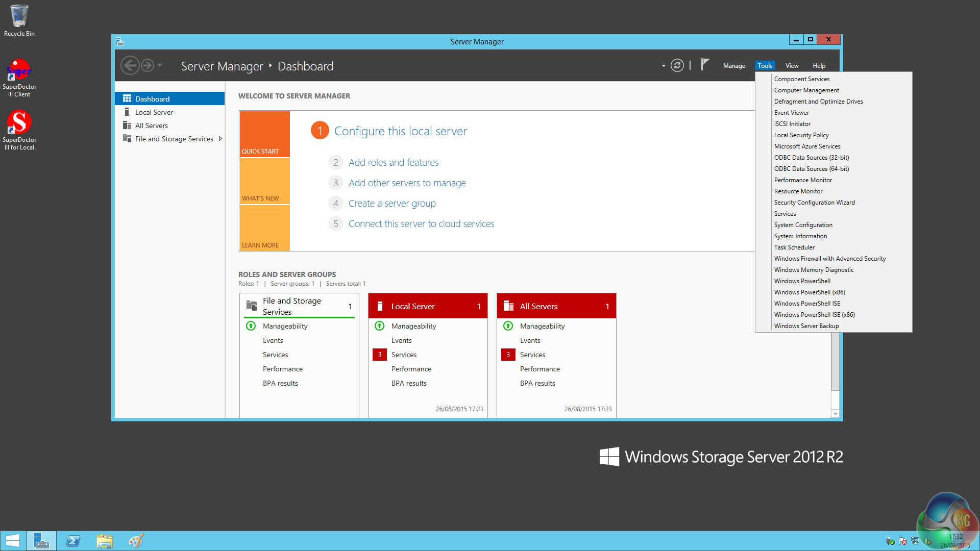Expand File and Storage Services arrow
980x551 pixels.
pos(220,139)
